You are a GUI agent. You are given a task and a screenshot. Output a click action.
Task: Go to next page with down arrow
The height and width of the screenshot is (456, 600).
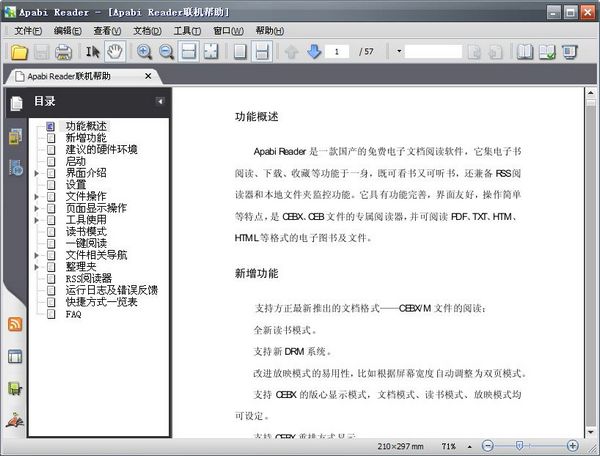[313, 52]
